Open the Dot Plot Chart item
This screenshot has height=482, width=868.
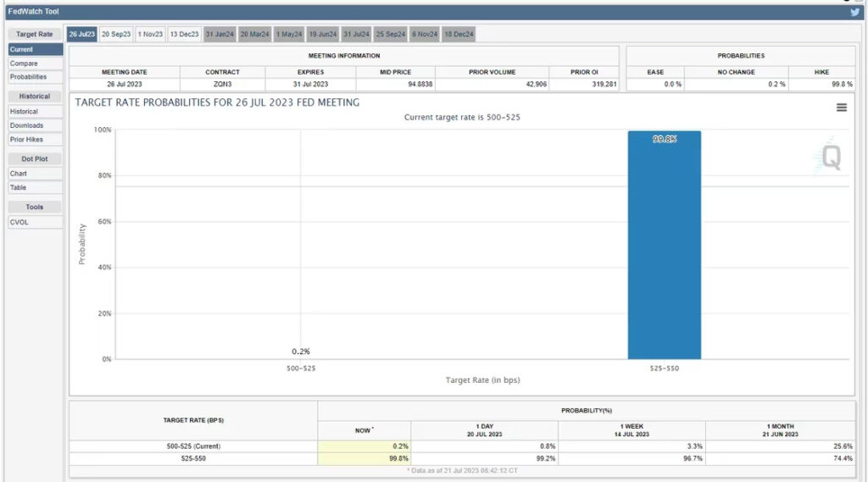click(36, 174)
